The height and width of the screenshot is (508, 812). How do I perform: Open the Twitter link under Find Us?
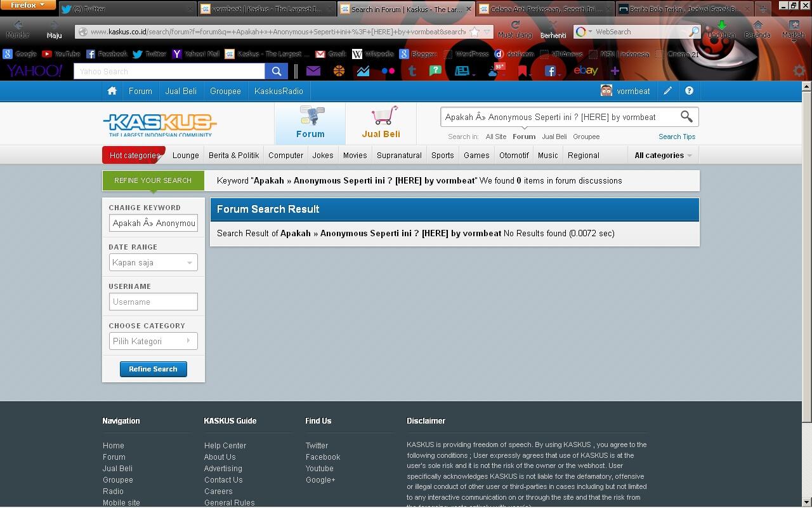coord(317,446)
